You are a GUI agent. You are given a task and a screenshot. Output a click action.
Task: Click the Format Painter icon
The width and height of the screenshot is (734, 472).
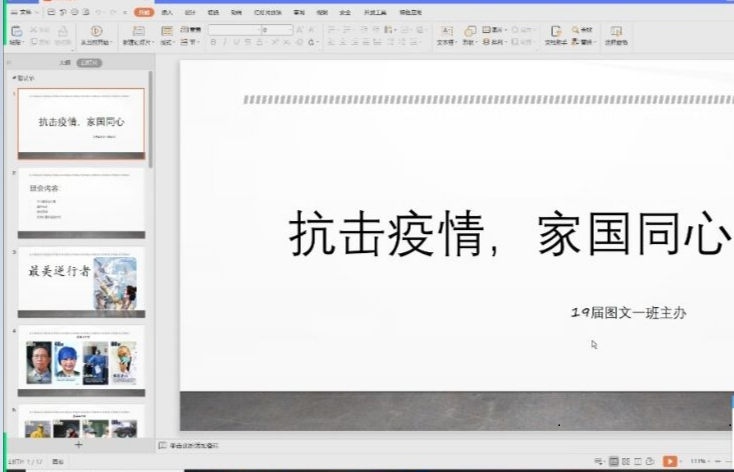point(64,42)
